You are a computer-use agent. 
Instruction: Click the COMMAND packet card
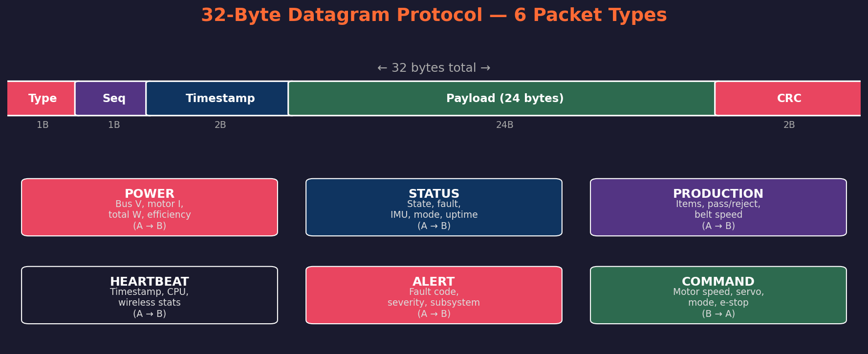tap(718, 295)
